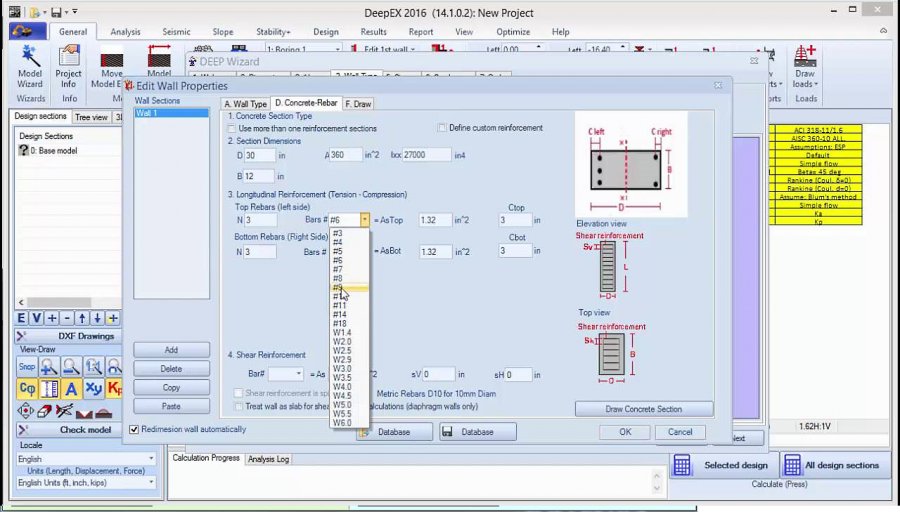Screen dimensions: 900x512
Task: Toggle the Xy coordinates icon
Action: (x=94, y=389)
